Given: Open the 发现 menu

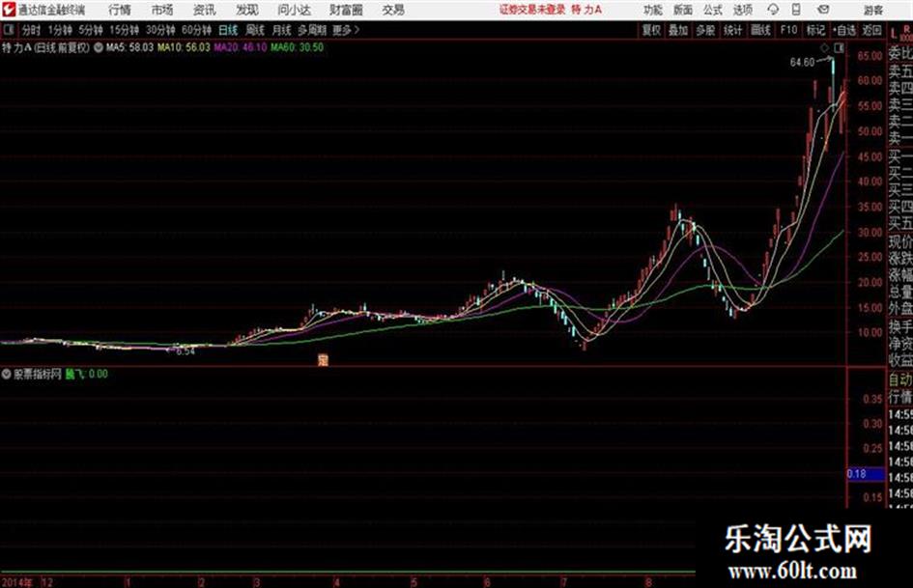Looking at the screenshot, I should (x=247, y=10).
